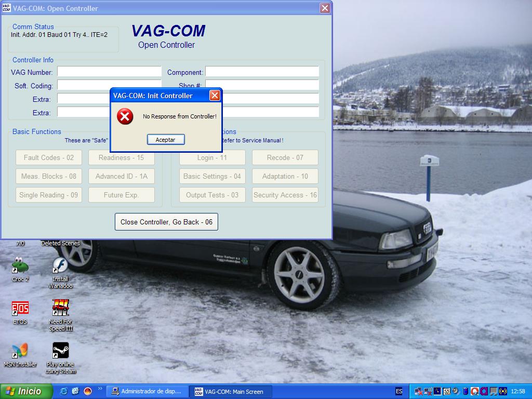Image resolution: width=532 pixels, height=399 pixels.
Task: Open the Inicio start menu
Action: click(x=26, y=391)
